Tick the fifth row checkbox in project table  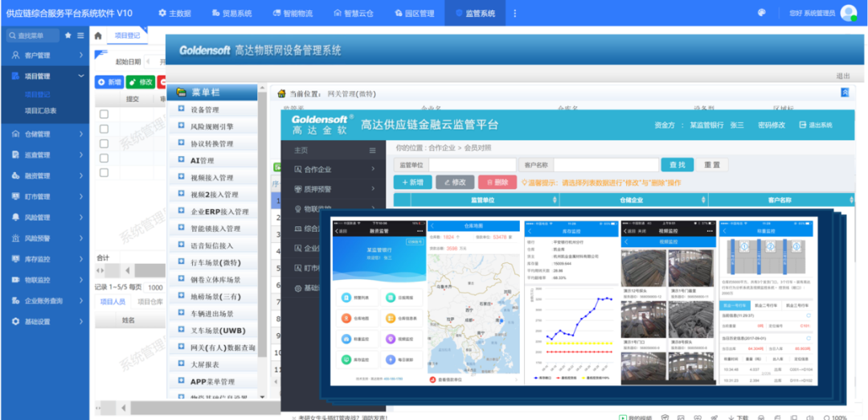pyautogui.click(x=104, y=172)
